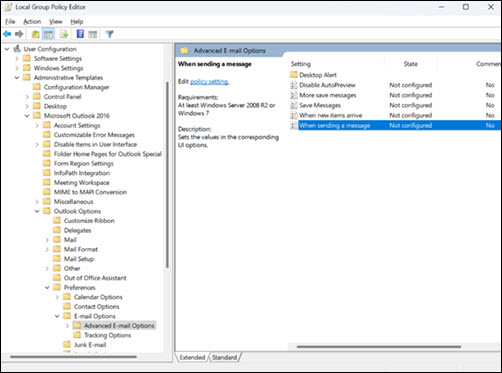
Task: Sort by the State column header
Action: [x=411, y=64]
